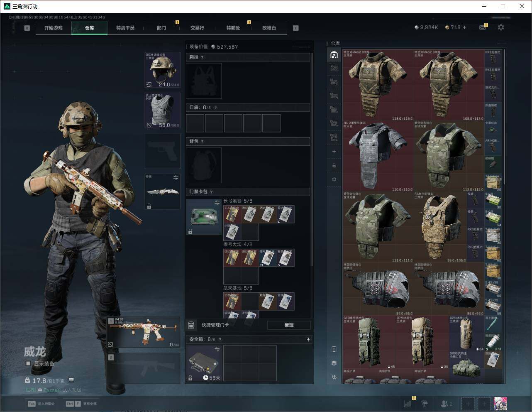Select the K416 primary weapon slot

click(144, 333)
